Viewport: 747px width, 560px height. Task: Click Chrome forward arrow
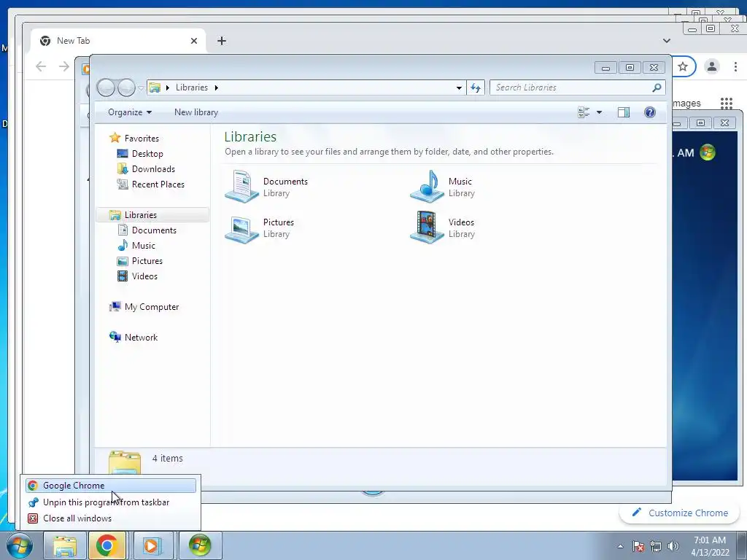[64, 66]
